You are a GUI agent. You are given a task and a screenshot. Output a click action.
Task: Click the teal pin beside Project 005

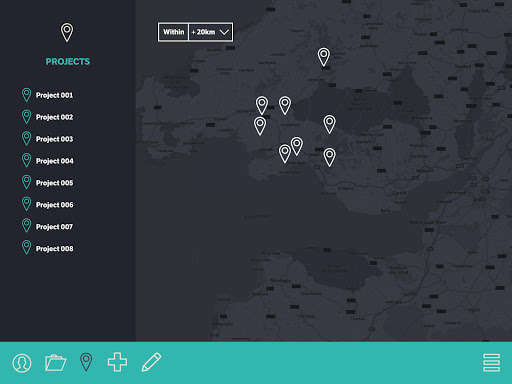[x=26, y=183]
